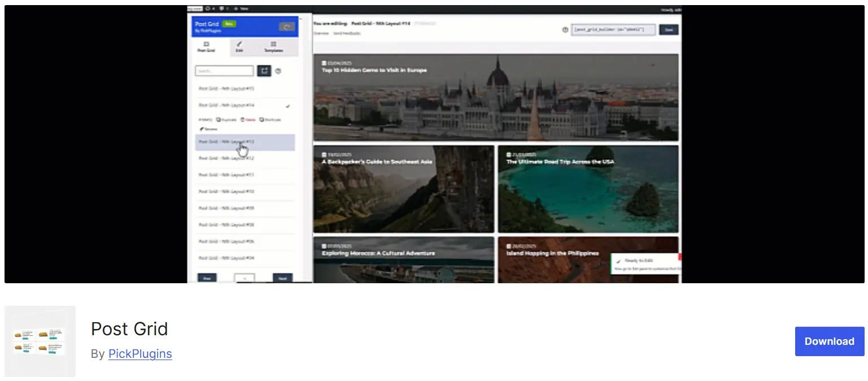Screen dimensions: 868x381
Task: Click the Overview link under the editing title
Action: tap(321, 33)
